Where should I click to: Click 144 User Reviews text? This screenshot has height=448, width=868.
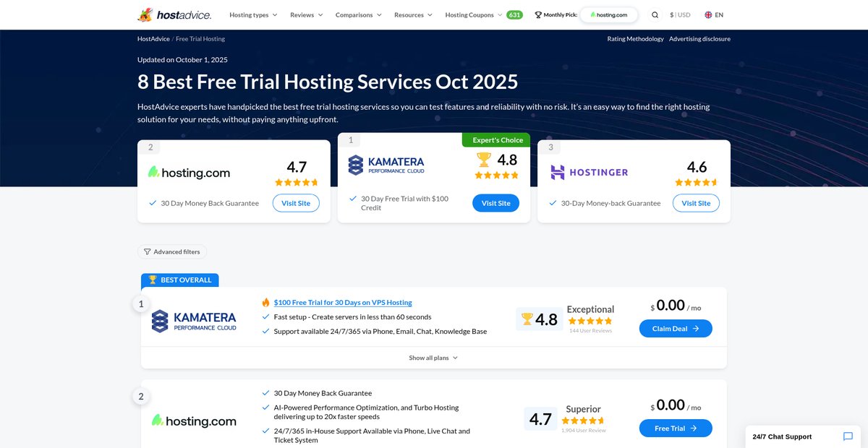[x=590, y=331]
